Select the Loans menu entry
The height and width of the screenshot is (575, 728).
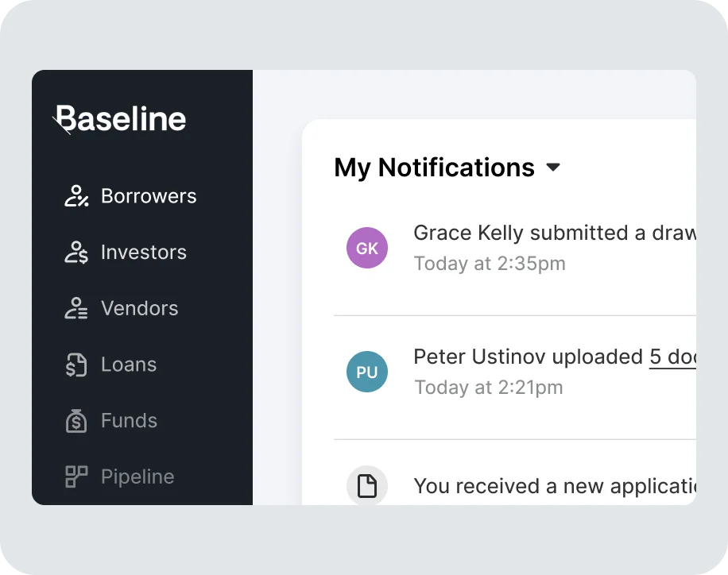[129, 365]
